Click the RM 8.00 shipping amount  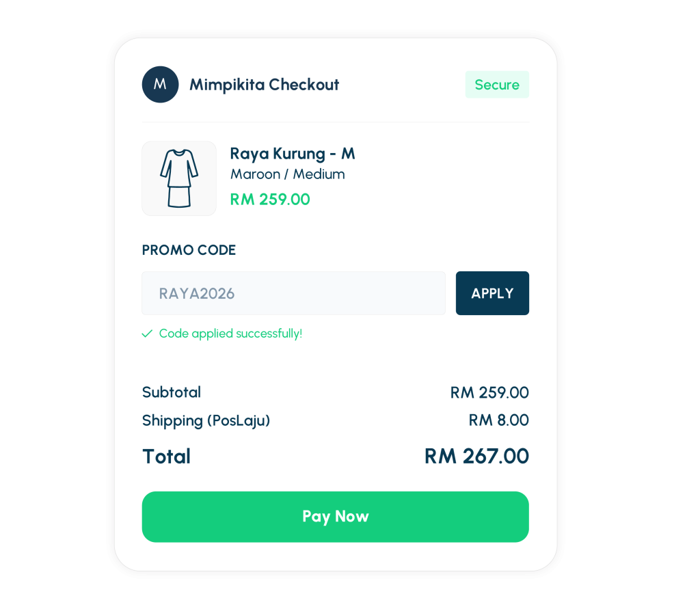[498, 420]
